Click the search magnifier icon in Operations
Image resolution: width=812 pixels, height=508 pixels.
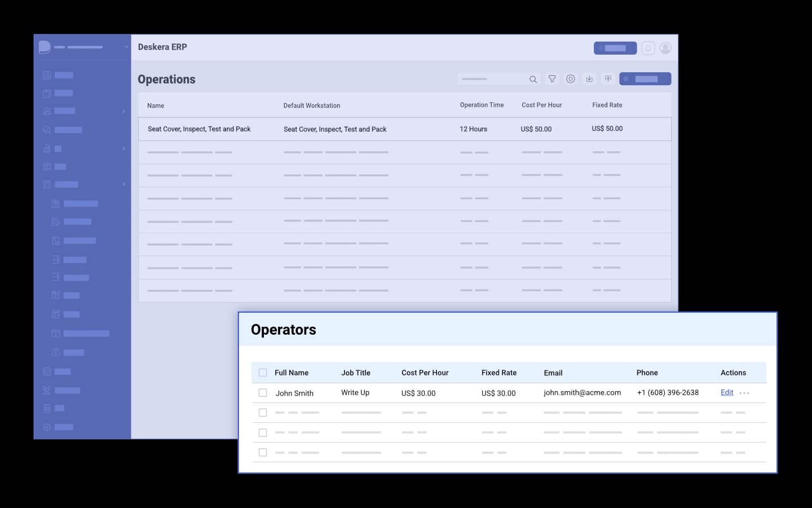tap(533, 80)
